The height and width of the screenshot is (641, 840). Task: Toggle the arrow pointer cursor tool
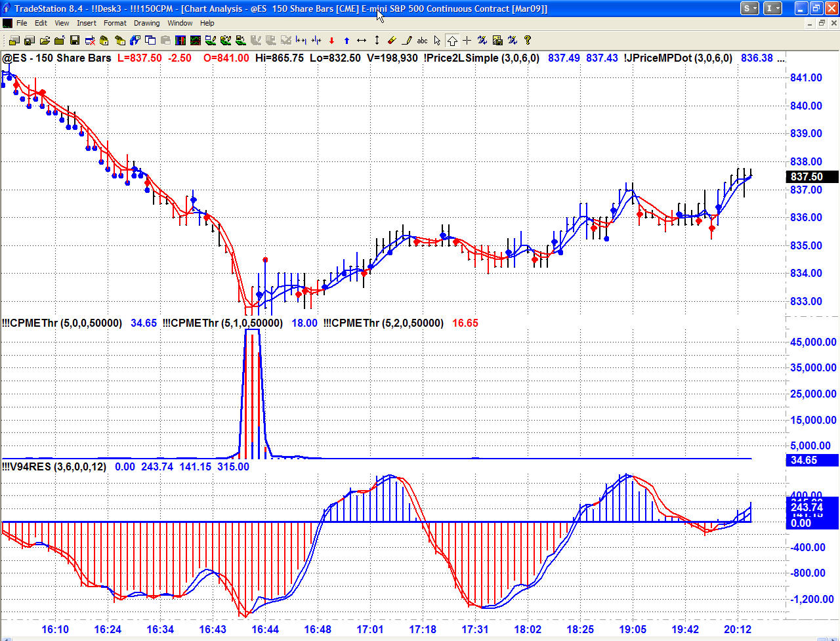tap(437, 41)
